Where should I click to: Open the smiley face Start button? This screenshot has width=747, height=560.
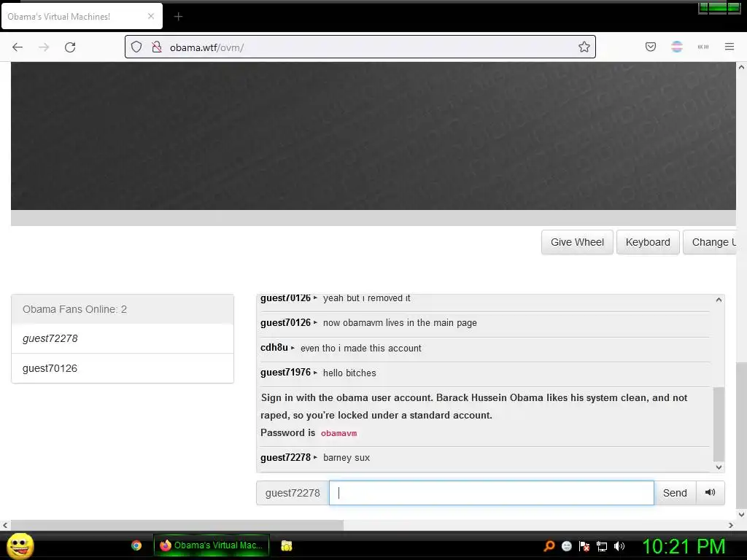point(20,545)
